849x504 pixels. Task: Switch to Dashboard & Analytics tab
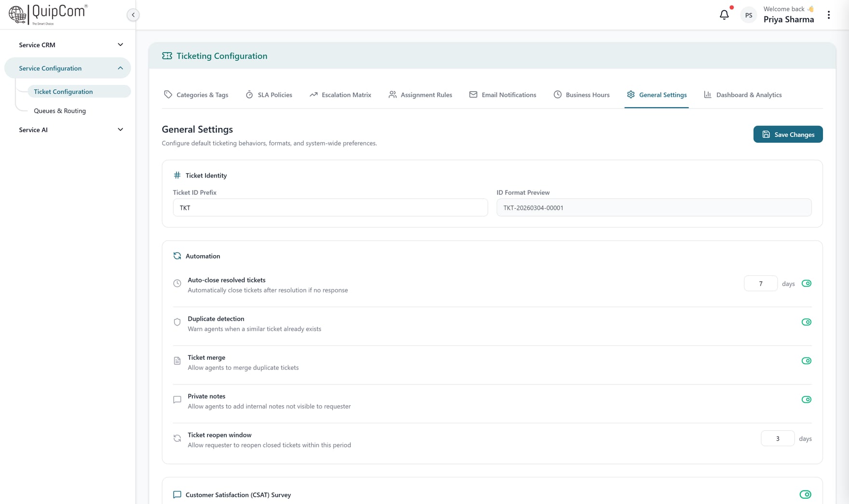click(x=742, y=95)
